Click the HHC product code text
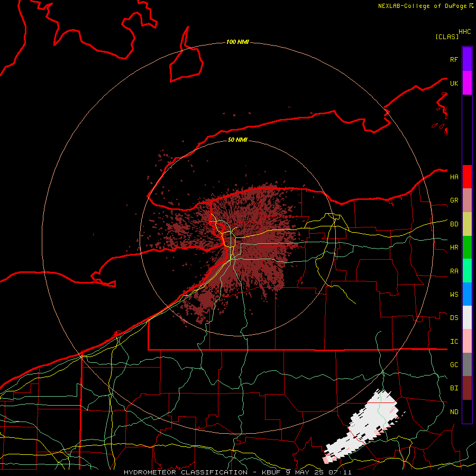 point(464,32)
